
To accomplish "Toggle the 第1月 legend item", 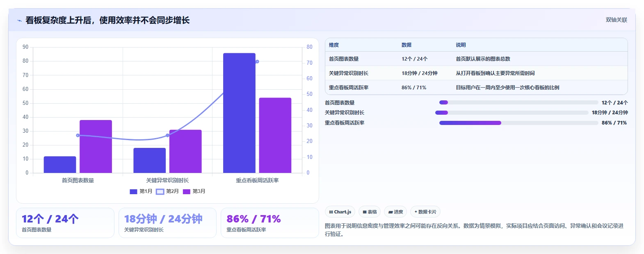I will click(141, 191).
